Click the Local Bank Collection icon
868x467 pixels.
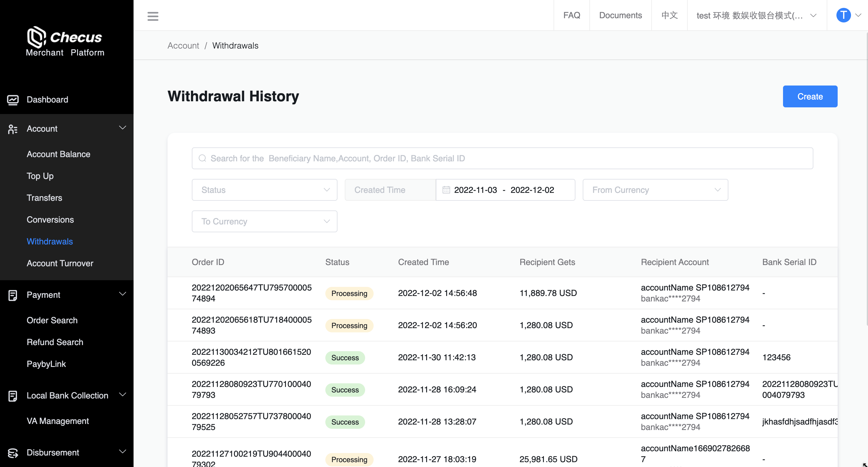(13, 396)
